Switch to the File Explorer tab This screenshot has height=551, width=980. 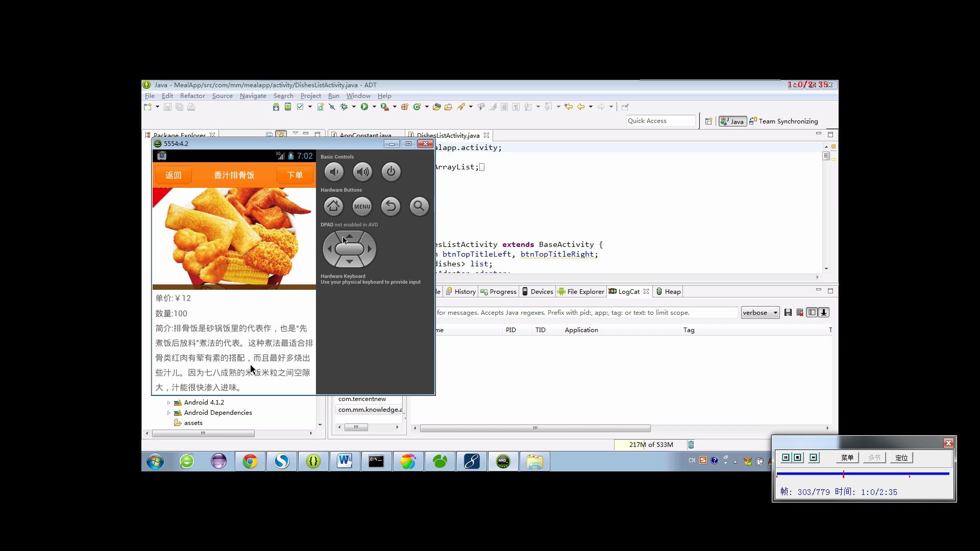pyautogui.click(x=581, y=292)
